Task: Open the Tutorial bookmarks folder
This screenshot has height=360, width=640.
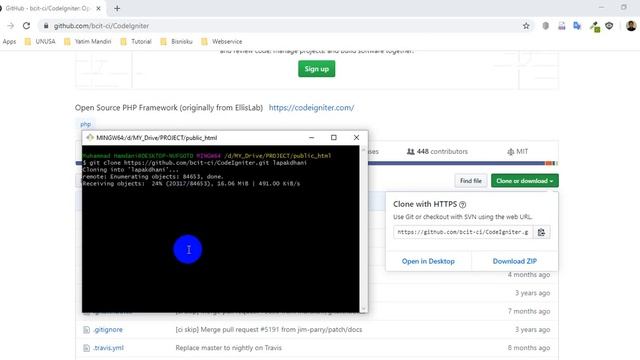Action: [x=136, y=42]
